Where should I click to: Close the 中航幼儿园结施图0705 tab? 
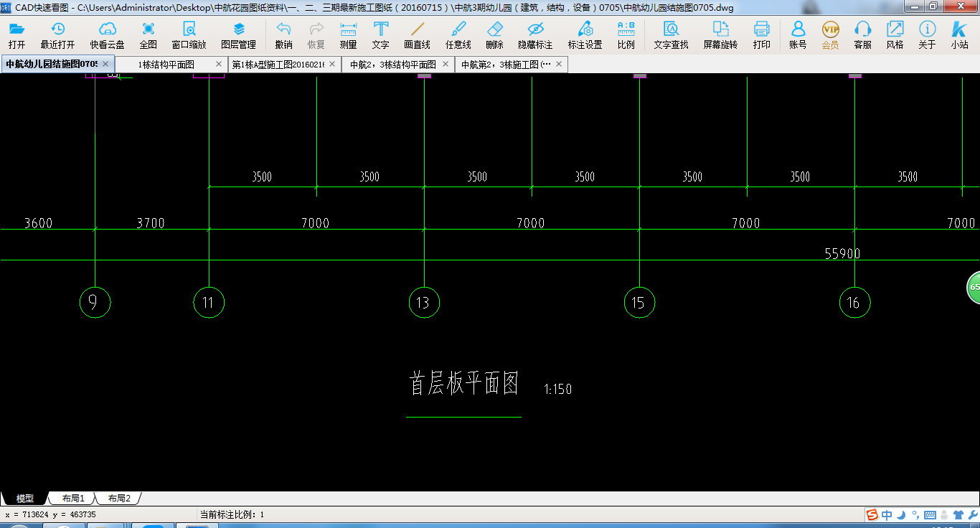click(x=106, y=64)
